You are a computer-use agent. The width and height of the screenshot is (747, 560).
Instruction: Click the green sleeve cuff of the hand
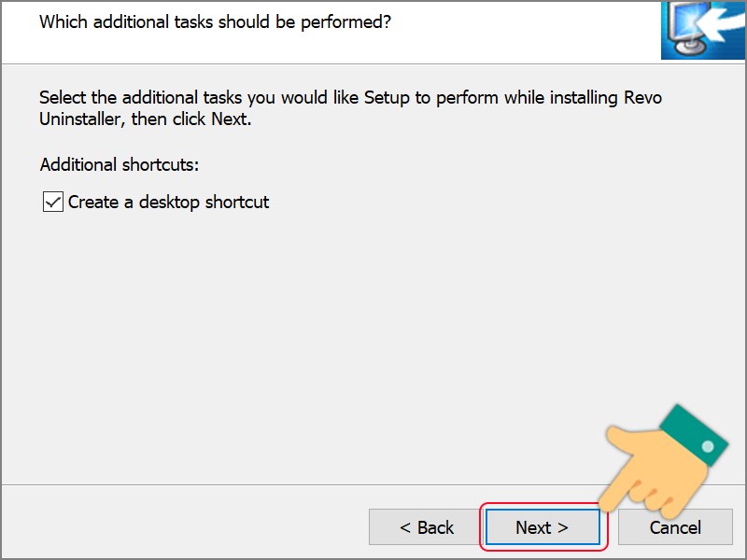point(695,434)
